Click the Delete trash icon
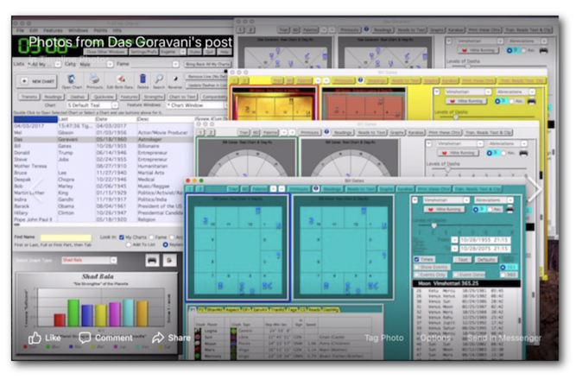Image resolution: width=576 pixels, height=392 pixels. pos(143,79)
